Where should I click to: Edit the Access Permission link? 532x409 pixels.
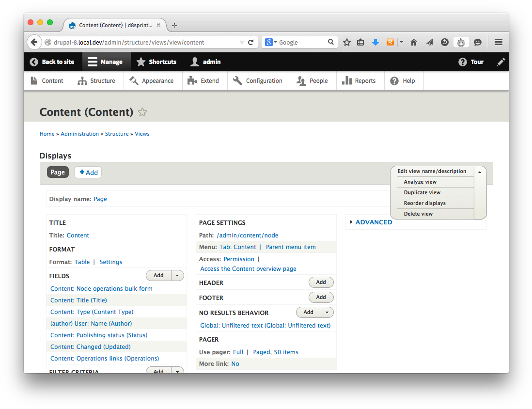pos(239,259)
